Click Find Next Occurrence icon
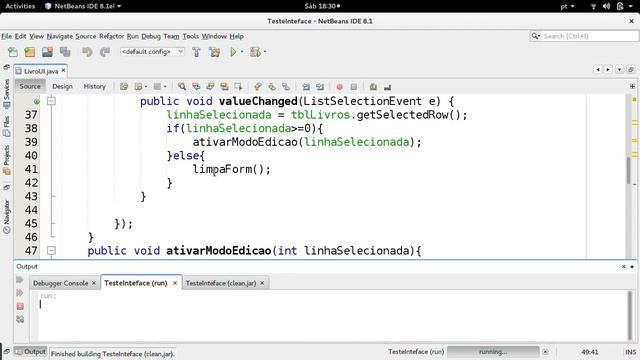This screenshot has height=360, width=640. (x=210, y=87)
